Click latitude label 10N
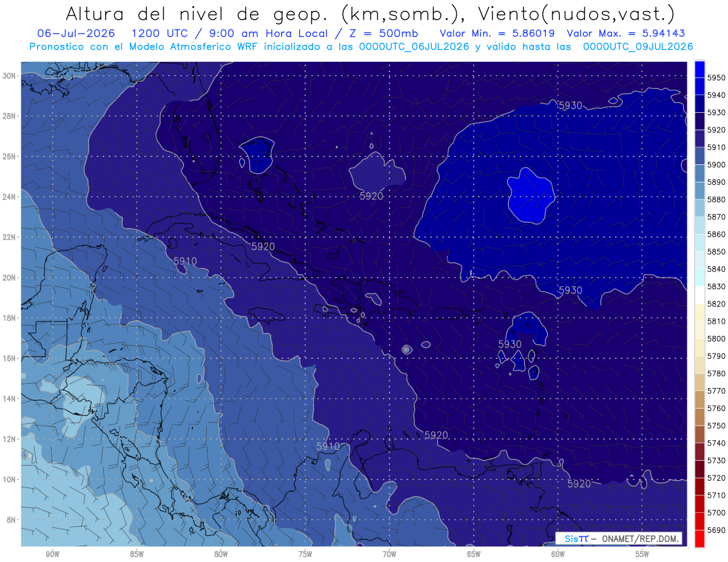The height and width of the screenshot is (562, 728). pyautogui.click(x=9, y=480)
